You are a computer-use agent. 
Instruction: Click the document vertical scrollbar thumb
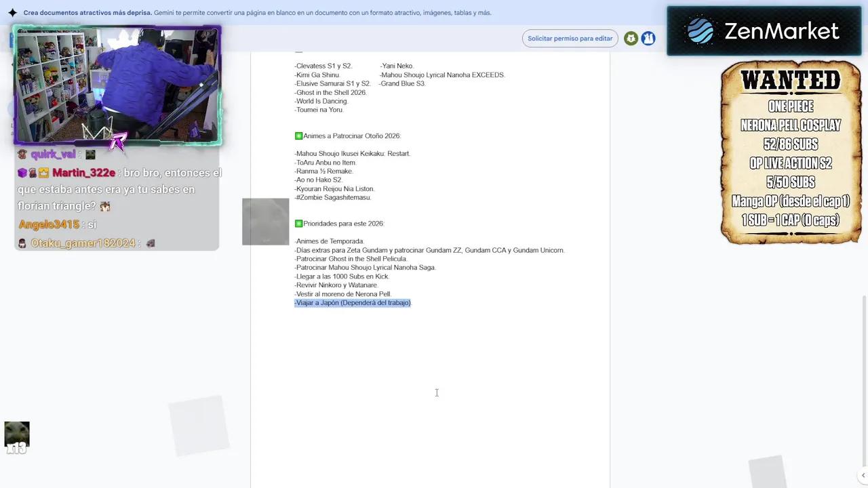pyautogui.click(x=864, y=380)
